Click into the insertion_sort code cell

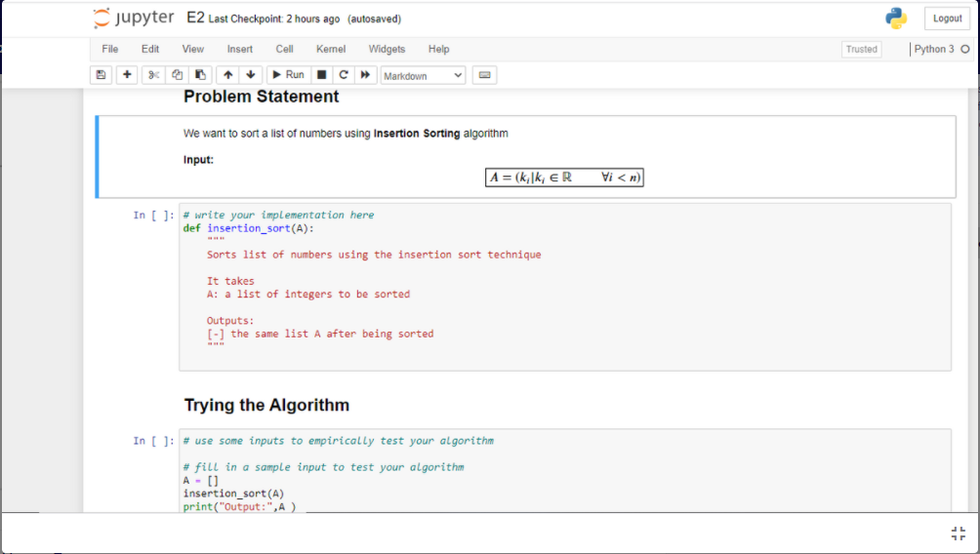[x=565, y=287]
